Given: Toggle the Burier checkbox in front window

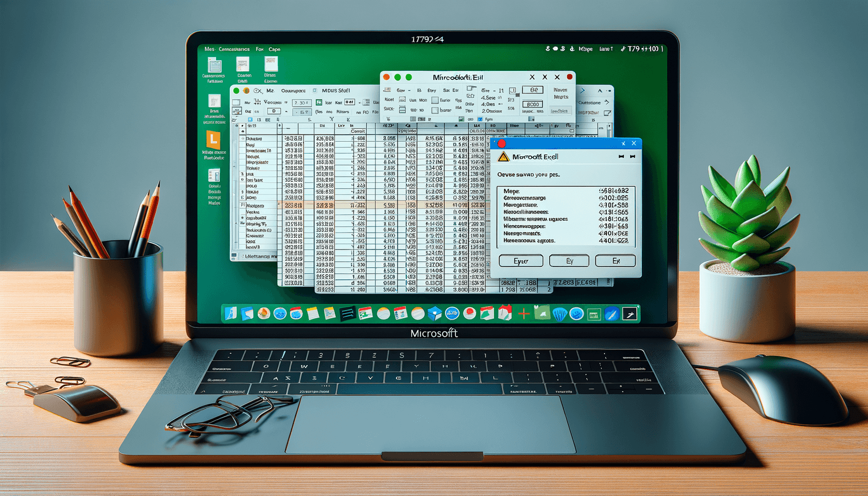Looking at the screenshot, I should tap(435, 100).
